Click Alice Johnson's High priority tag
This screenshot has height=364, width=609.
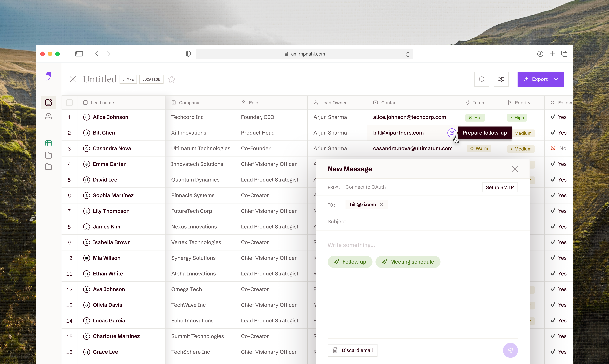pos(517,117)
